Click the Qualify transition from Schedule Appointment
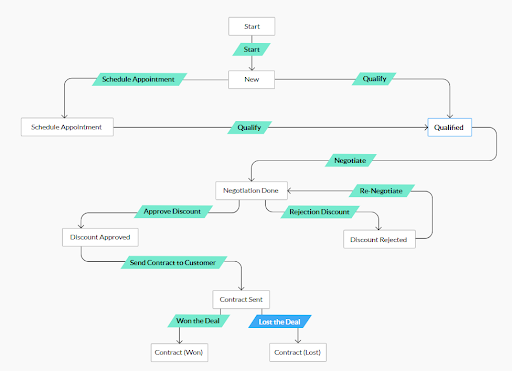This screenshot has width=512, height=371. [249, 127]
